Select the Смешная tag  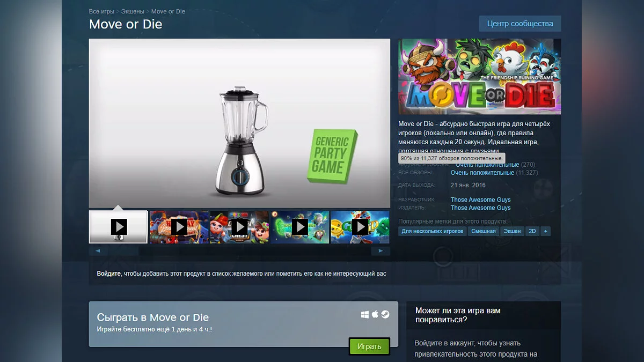(x=483, y=231)
